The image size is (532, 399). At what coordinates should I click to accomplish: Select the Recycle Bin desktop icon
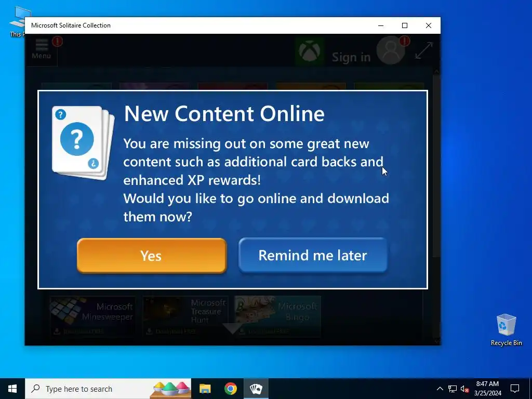point(506,330)
